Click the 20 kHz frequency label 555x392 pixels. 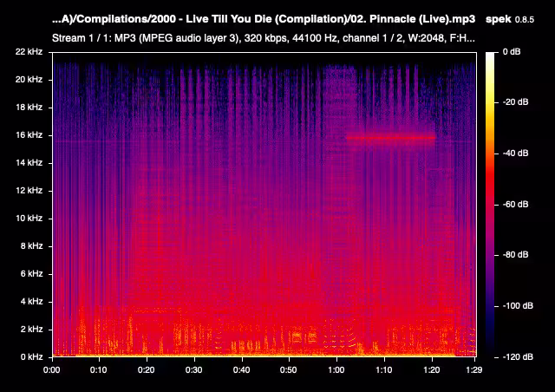click(29, 79)
